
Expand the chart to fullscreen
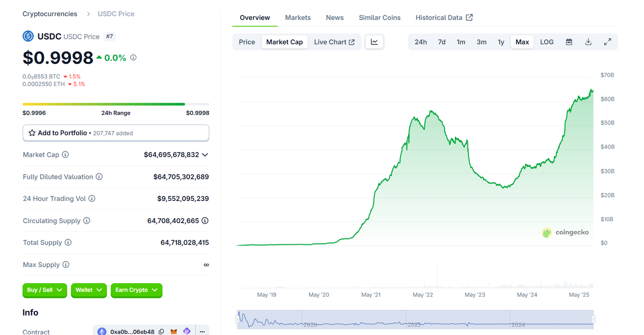pyautogui.click(x=607, y=42)
